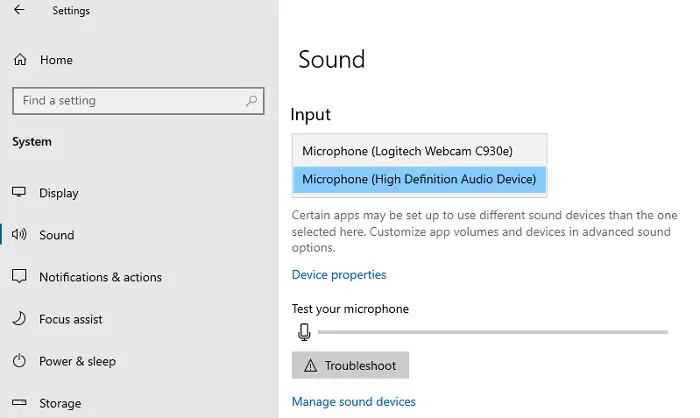The width and height of the screenshot is (700, 418).
Task: Click the search magnifier icon
Action: click(x=251, y=101)
